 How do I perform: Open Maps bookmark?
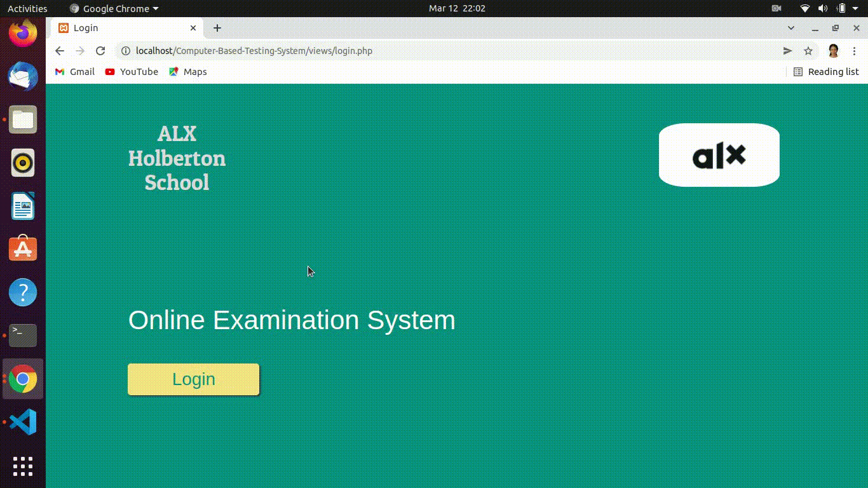(x=188, y=72)
